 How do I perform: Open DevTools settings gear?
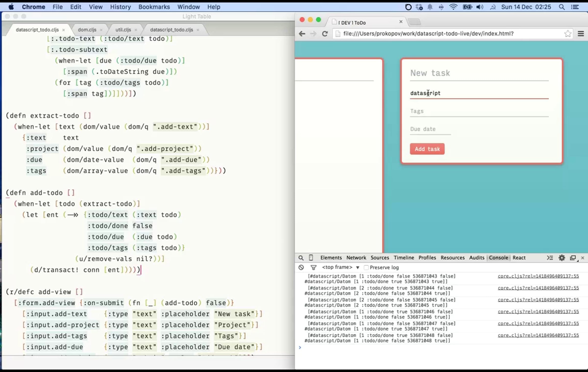(562, 258)
